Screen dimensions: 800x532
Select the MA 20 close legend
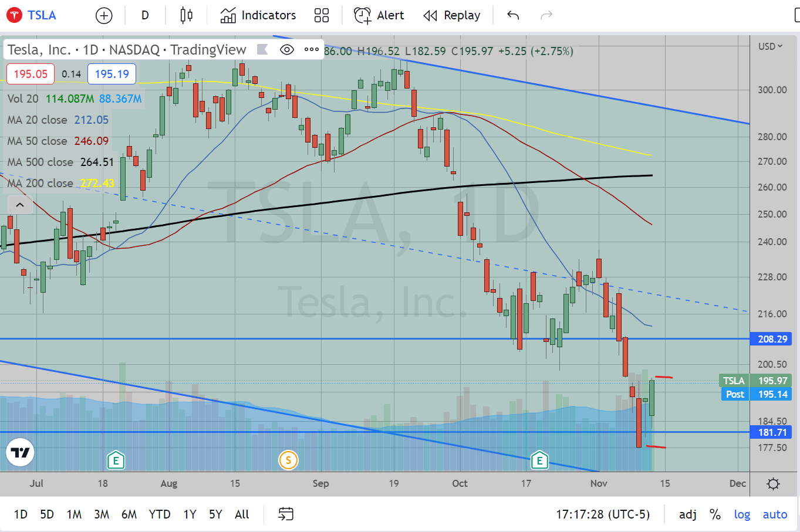37,120
